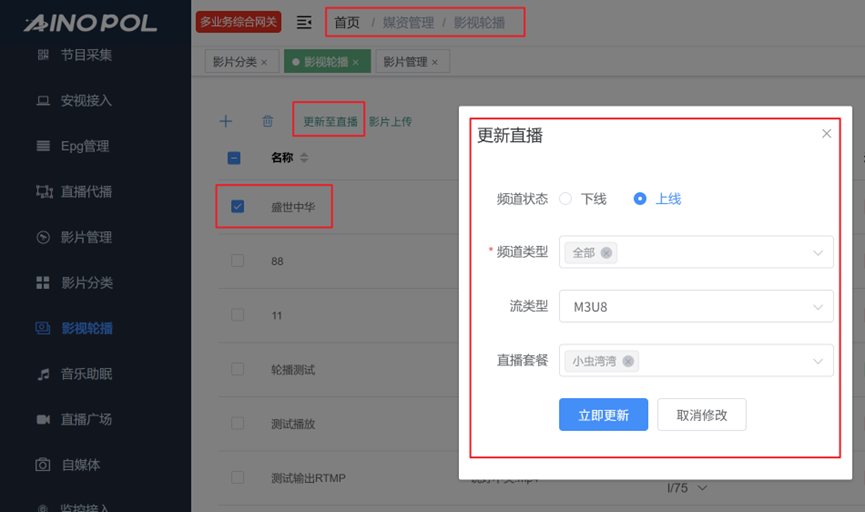Open 影片管理 in the sidebar
The height and width of the screenshot is (512, 865).
pos(86,237)
